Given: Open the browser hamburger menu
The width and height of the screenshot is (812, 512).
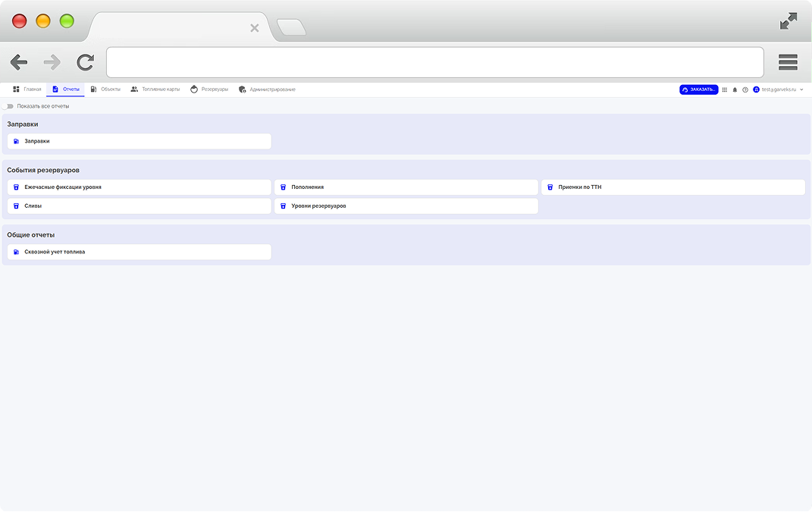Looking at the screenshot, I should click(x=788, y=62).
